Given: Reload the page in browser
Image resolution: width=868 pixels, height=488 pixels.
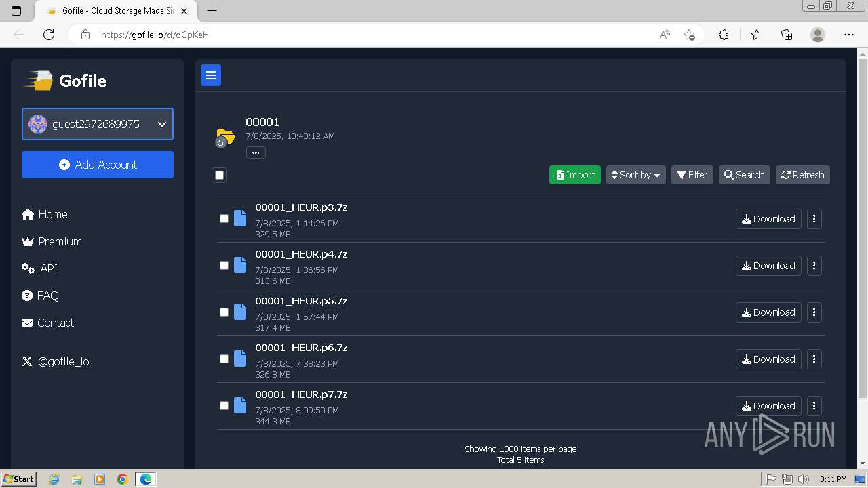Looking at the screenshot, I should tap(49, 35).
